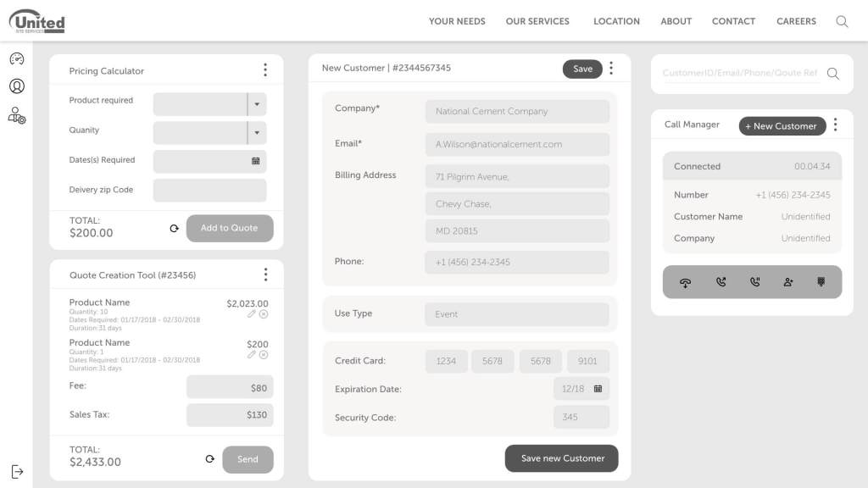Viewport: 868px width, 488px height.
Task: Open the dial keypad icon
Action: point(821,283)
